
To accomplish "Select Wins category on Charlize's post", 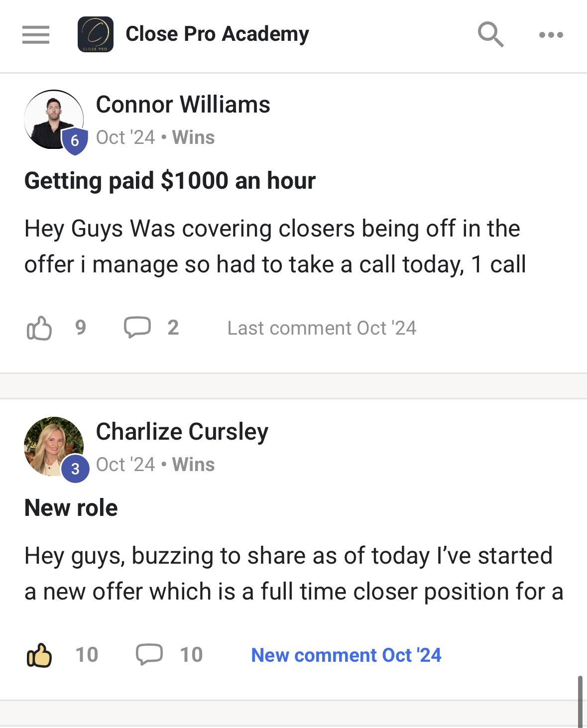I will coord(193,465).
